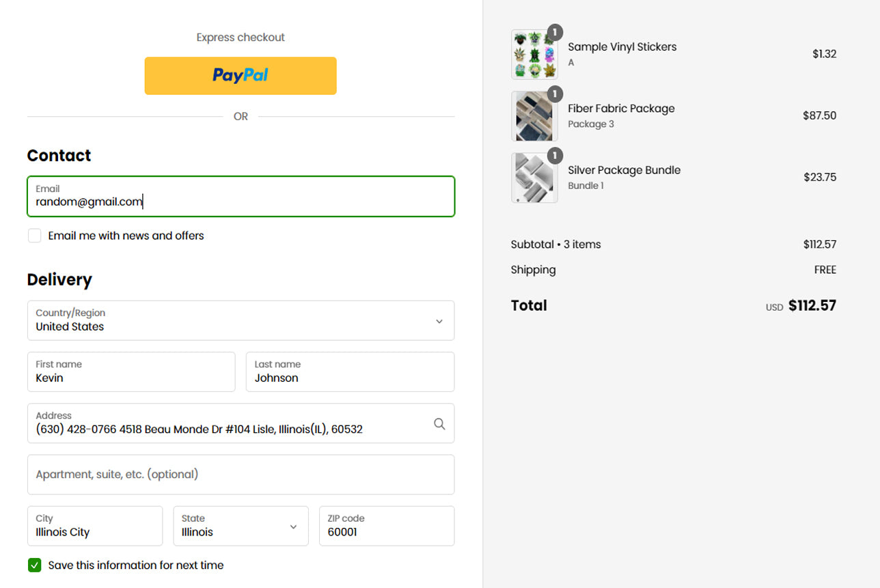Enable Email me with news and offers
This screenshot has height=588, width=880.
[x=35, y=236]
